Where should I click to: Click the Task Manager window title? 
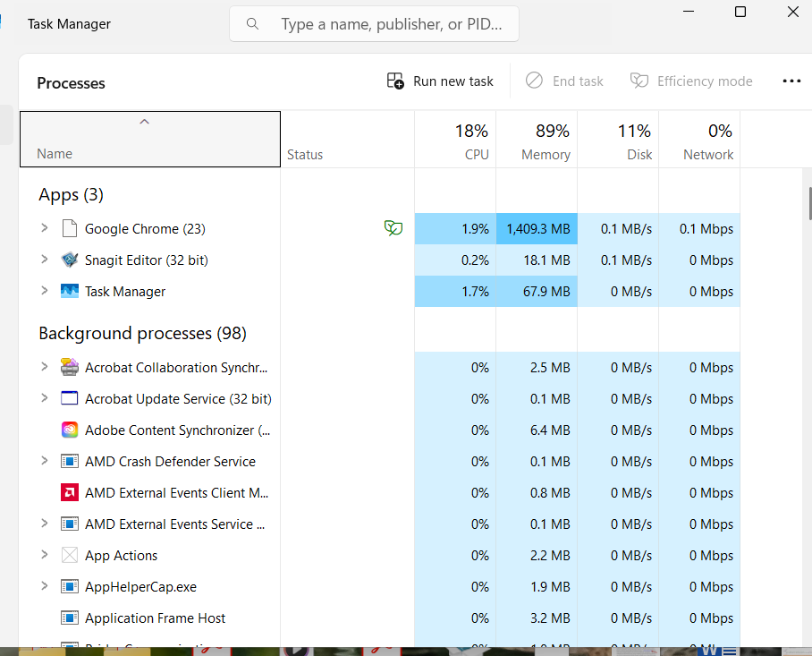tap(69, 24)
